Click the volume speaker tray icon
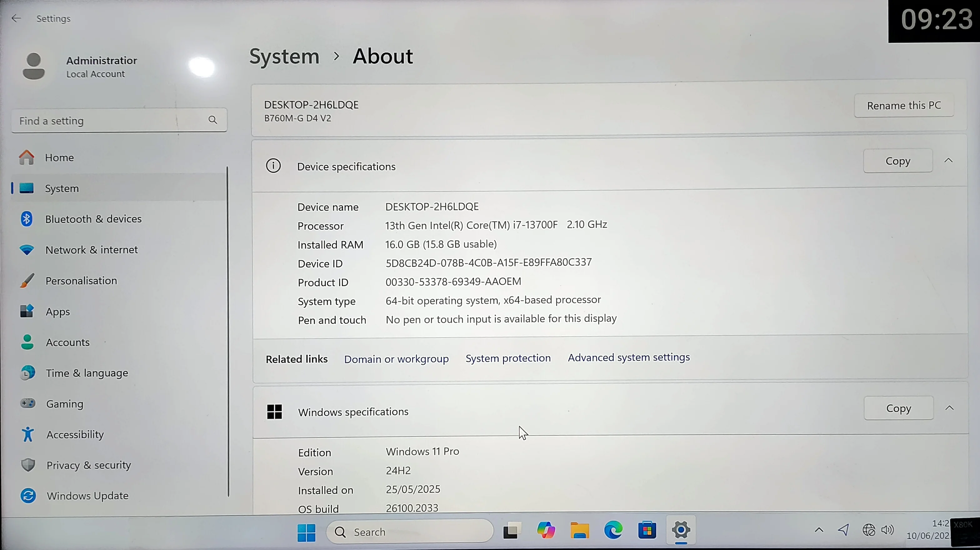The width and height of the screenshot is (980, 550). coord(887,529)
